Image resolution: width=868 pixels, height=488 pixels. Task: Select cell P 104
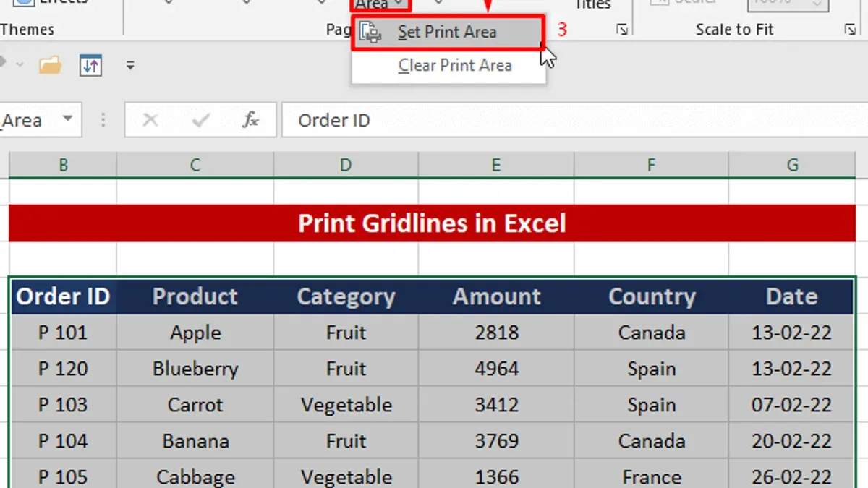64,441
